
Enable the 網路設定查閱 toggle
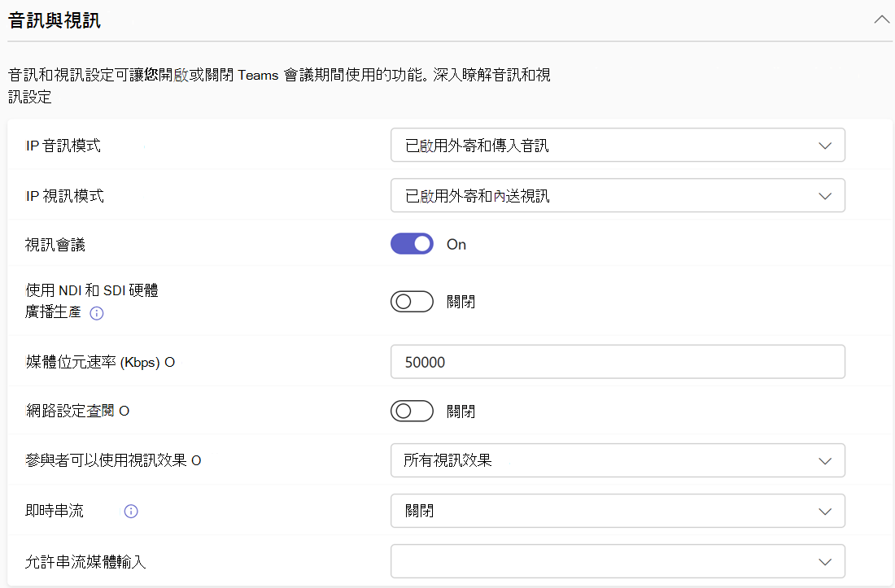coord(412,412)
